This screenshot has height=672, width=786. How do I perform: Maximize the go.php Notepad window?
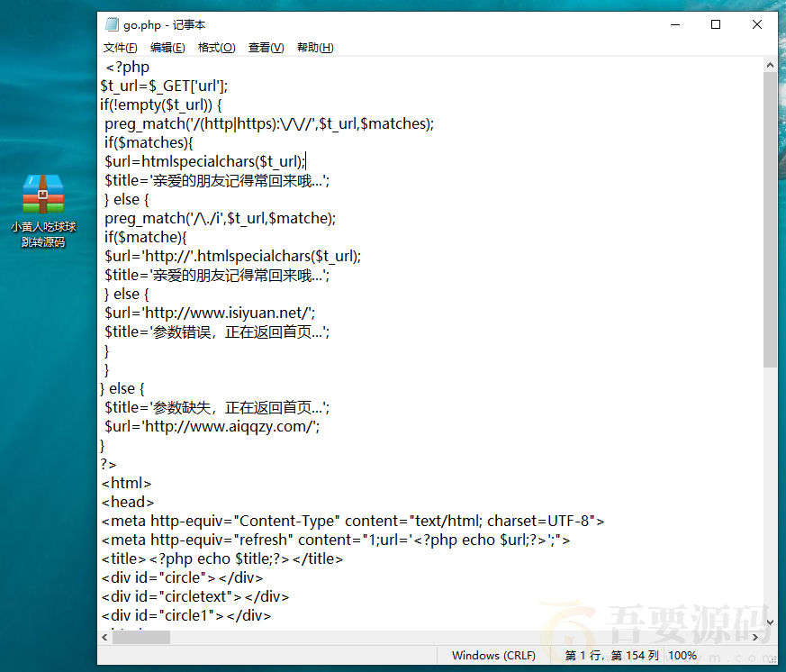(716, 24)
